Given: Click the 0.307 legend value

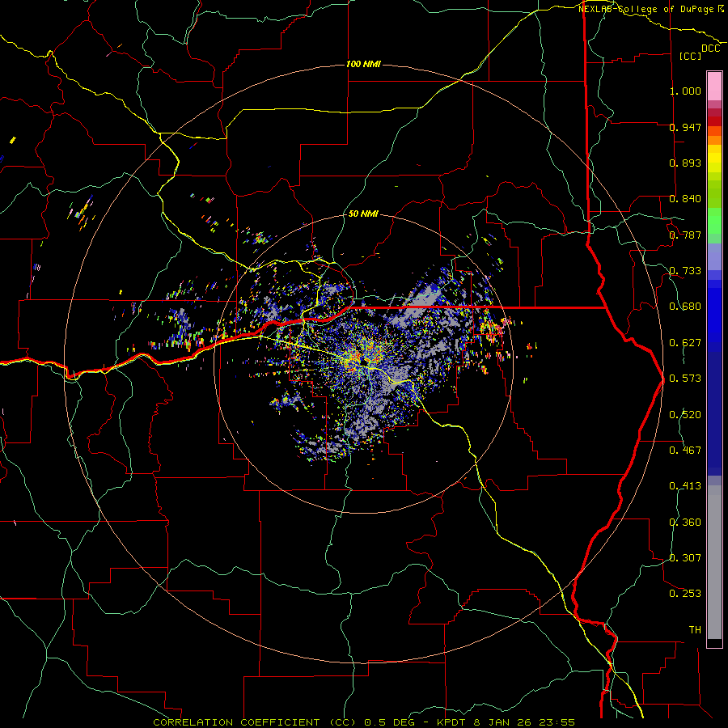Looking at the screenshot, I should point(685,558).
